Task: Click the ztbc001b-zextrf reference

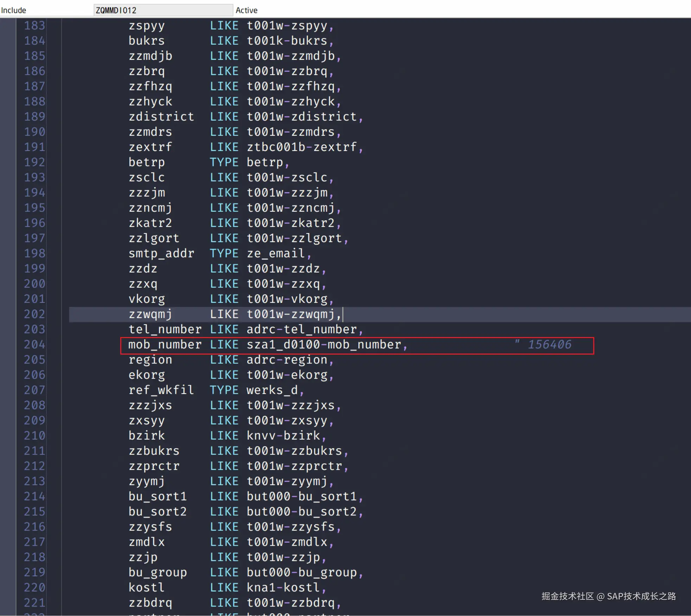Action: pos(302,147)
